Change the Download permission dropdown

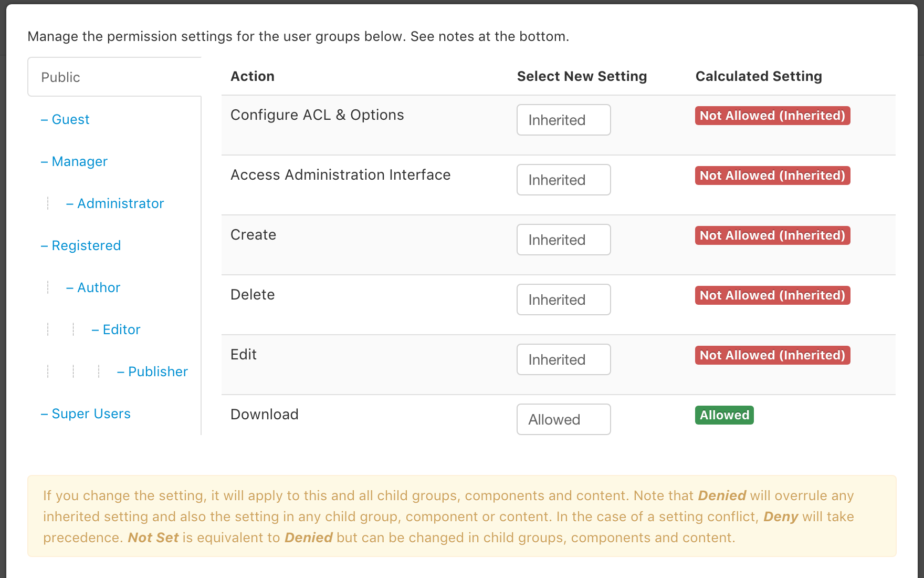(x=563, y=419)
